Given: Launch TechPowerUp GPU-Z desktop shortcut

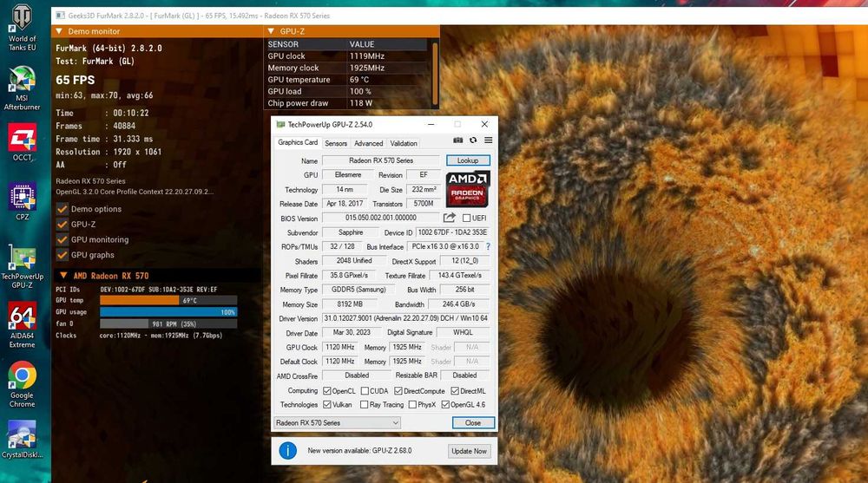Looking at the screenshot, I should click(x=23, y=268).
